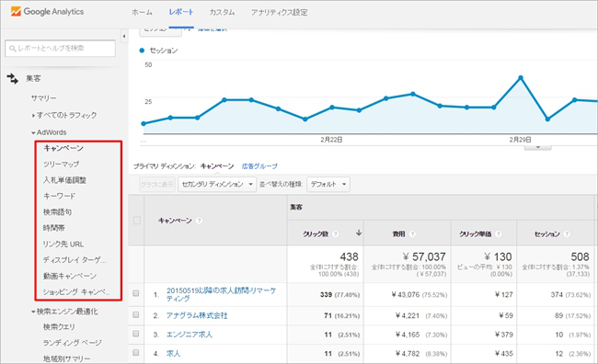Select ツリーマップ in AdWords menu
The image size is (598, 364).
(61, 164)
